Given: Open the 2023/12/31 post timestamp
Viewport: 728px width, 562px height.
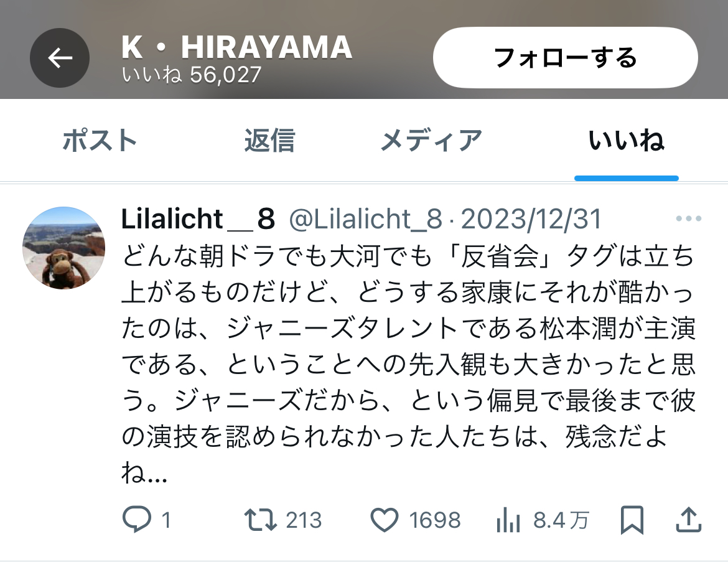Looking at the screenshot, I should pos(531,218).
